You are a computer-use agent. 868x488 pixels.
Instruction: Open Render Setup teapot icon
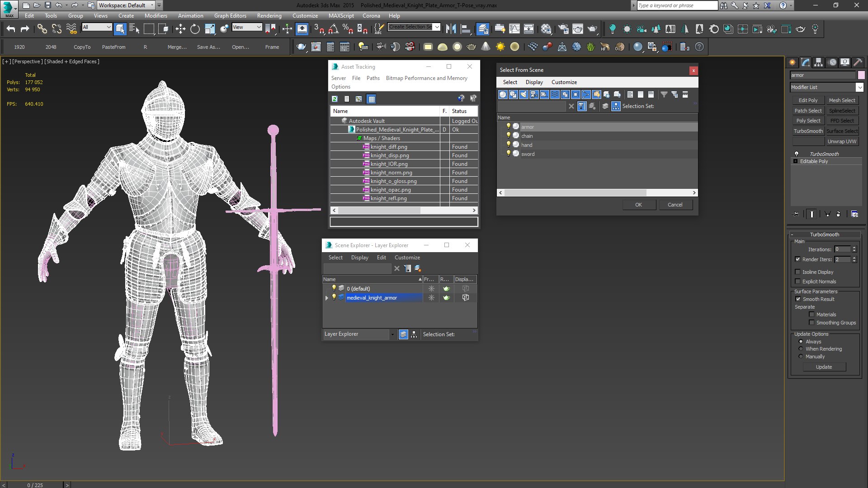click(x=563, y=29)
